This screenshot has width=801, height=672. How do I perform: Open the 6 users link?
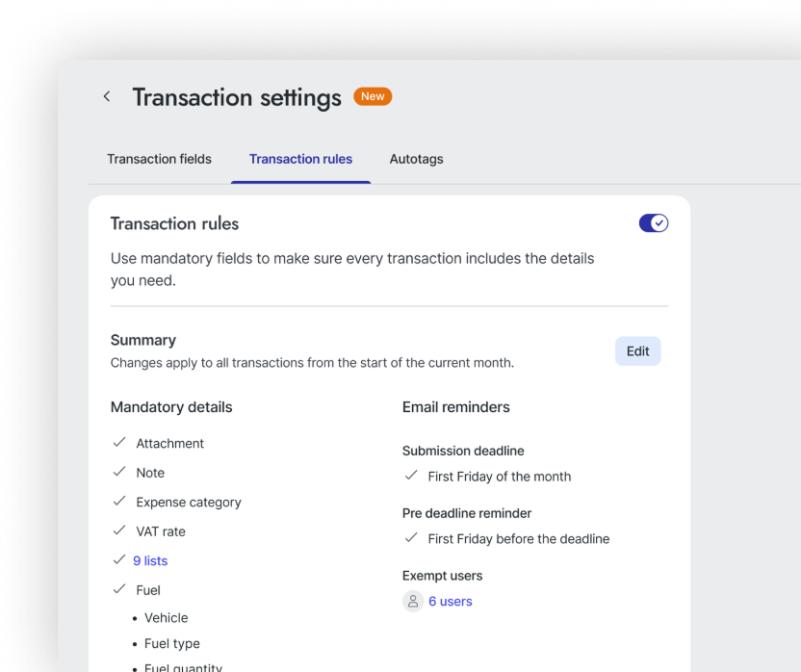click(450, 602)
